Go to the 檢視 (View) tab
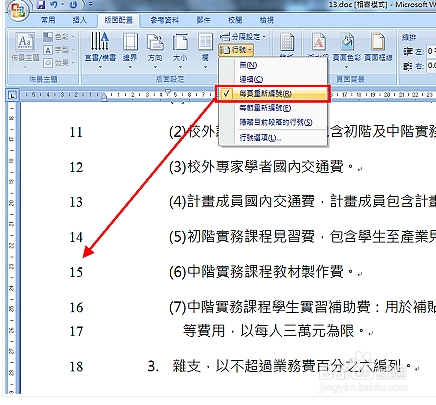This screenshot has width=436, height=405. point(267,20)
